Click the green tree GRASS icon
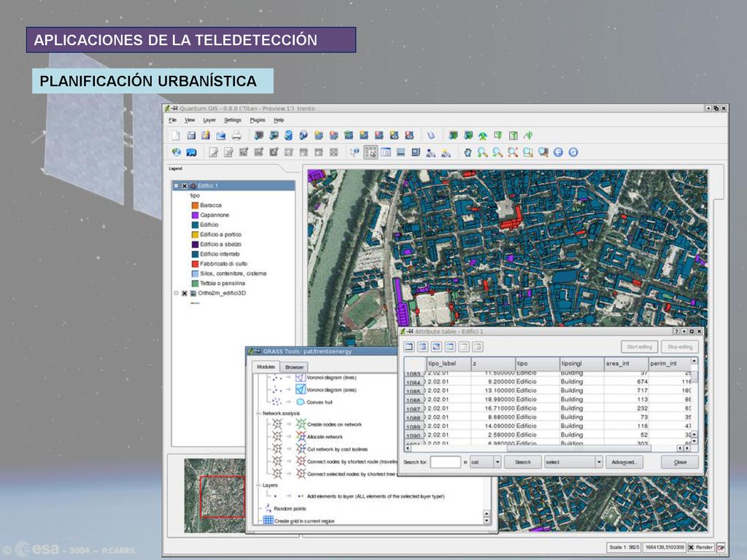The width and height of the screenshot is (747, 560). tap(483, 136)
